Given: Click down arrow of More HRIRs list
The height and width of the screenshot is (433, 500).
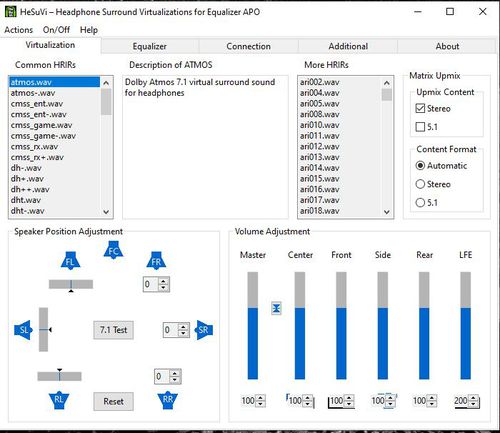Looking at the screenshot, I should tap(387, 212).
